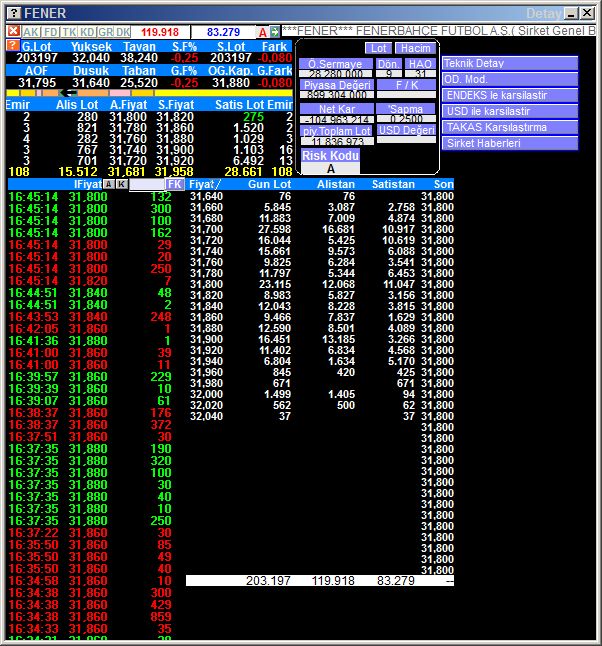The width and height of the screenshot is (602, 646).
Task: Click the help icon in the FENER title bar
Action: coord(14,13)
